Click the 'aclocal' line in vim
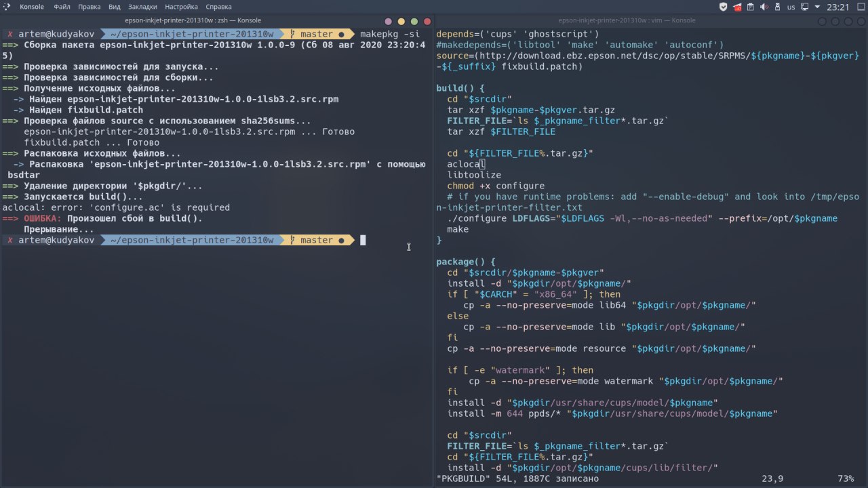 pos(466,164)
